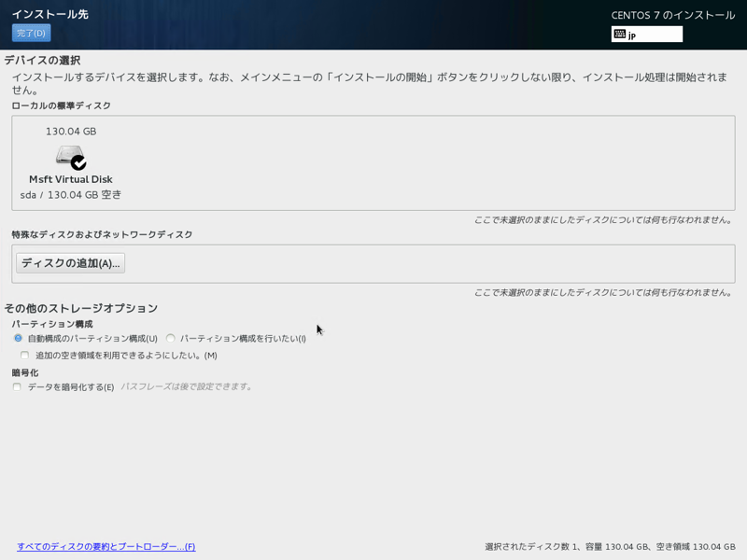747x560 pixels.
Task: Open すべてのディスクの要約とブートローダー...(F) link
Action: [106, 546]
